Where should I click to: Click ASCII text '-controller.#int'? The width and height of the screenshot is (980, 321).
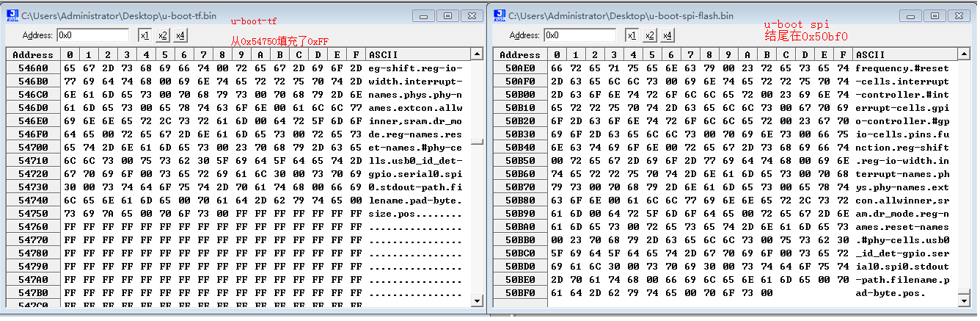click(x=902, y=94)
